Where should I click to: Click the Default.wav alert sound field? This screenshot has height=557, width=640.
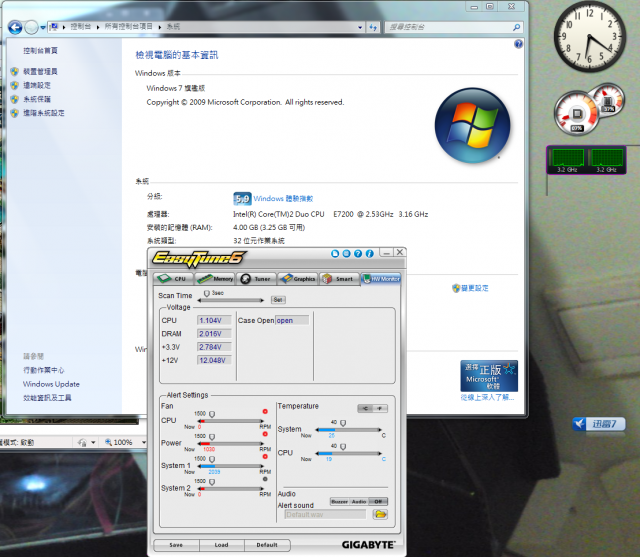[x=325, y=515]
